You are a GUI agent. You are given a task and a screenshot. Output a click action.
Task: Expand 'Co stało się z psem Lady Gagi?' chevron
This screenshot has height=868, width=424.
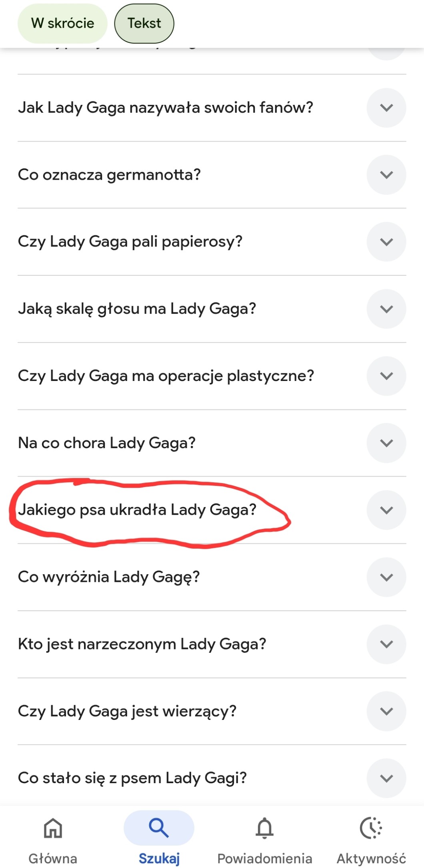coord(386,778)
